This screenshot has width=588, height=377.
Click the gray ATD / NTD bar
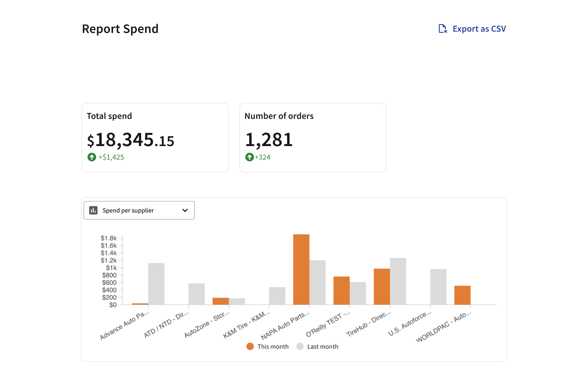coord(197,294)
